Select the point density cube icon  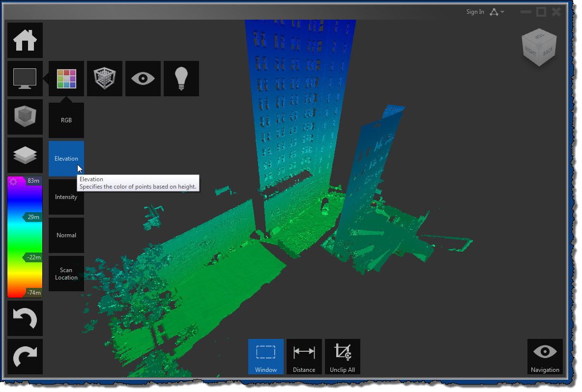tap(104, 78)
